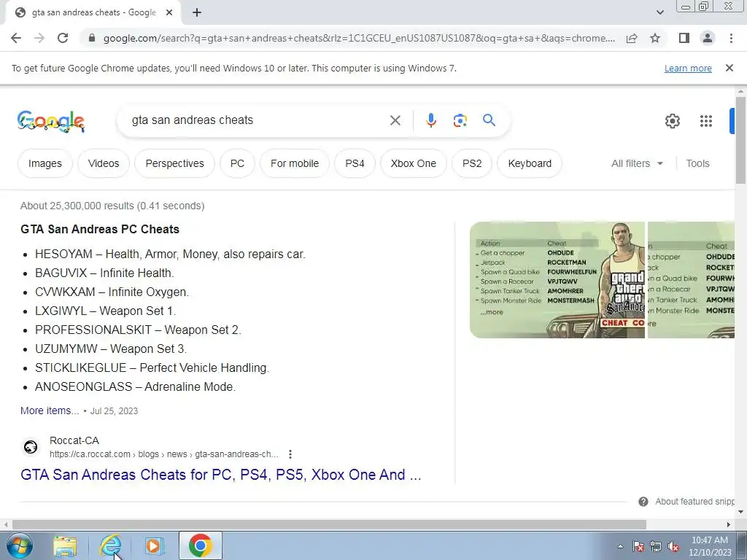Bookmark this page with the star icon
Viewport: 747px width, 560px height.
(x=655, y=38)
